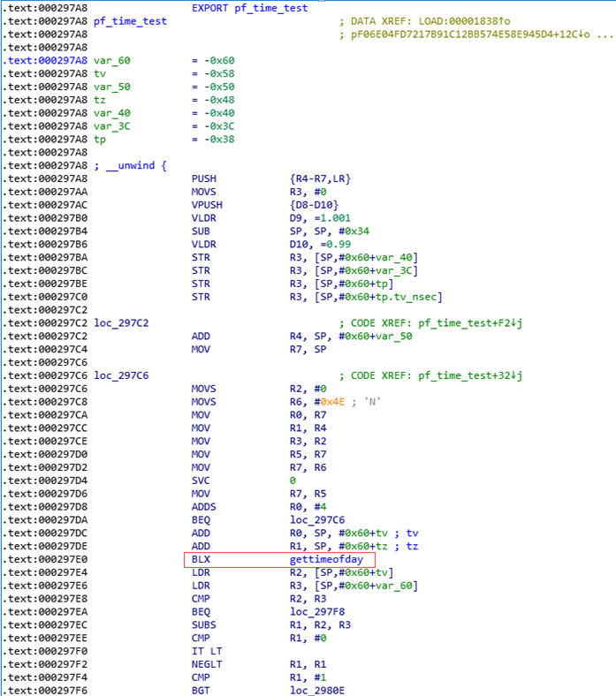Select the PUSH {R4-R7,LR} instruction
616x696 pixels.
271,179
